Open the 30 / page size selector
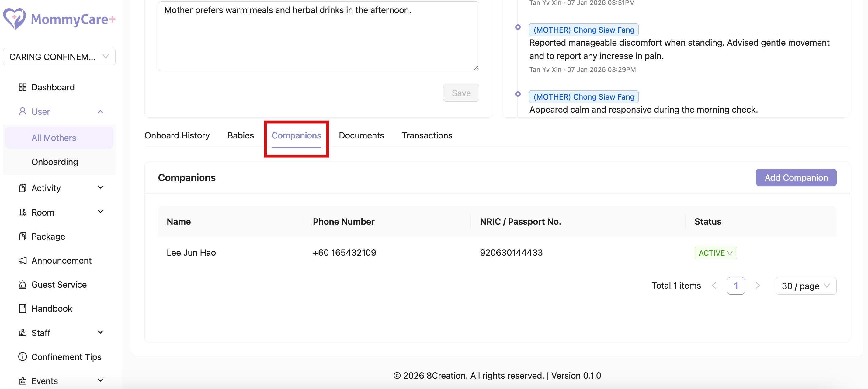Image resolution: width=868 pixels, height=389 pixels. (805, 286)
